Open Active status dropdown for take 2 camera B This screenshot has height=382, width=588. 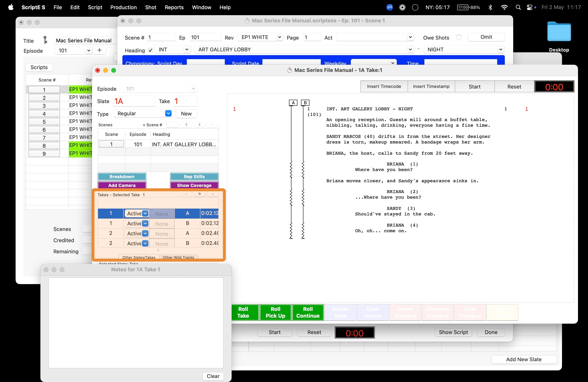tap(145, 243)
